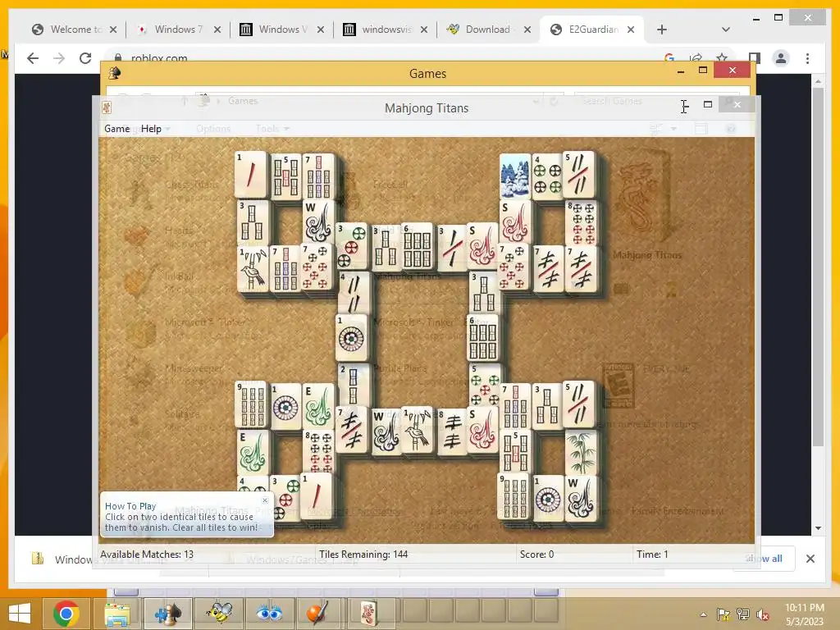This screenshot has width=840, height=630.
Task: Close the Chrome downloads bar
Action: tap(810, 559)
